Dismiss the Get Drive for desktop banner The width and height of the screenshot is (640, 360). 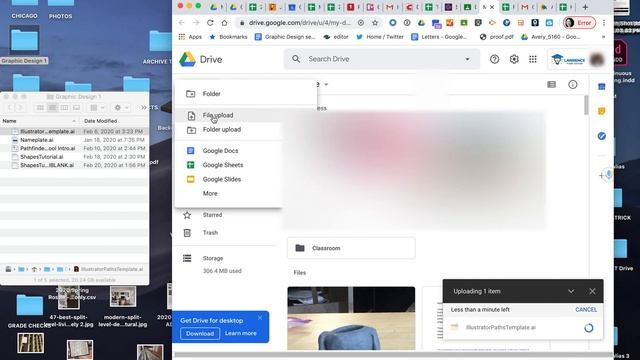click(x=260, y=318)
